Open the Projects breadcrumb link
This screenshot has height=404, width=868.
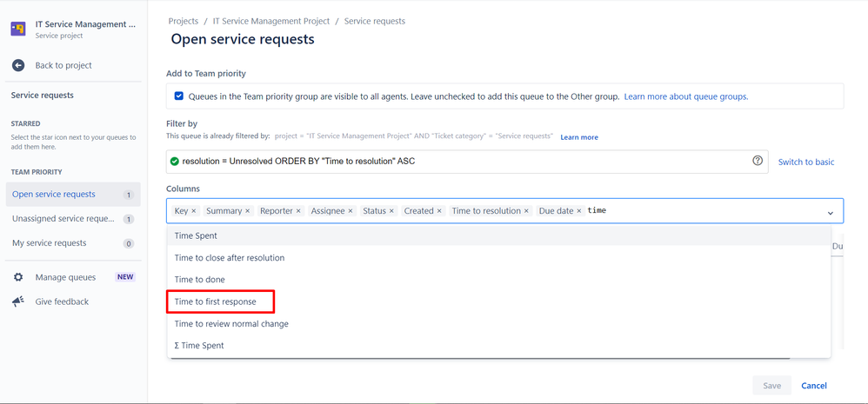pos(184,21)
